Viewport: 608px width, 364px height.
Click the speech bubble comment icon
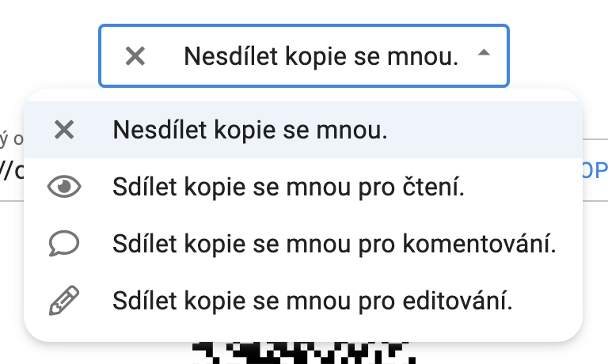(x=64, y=243)
